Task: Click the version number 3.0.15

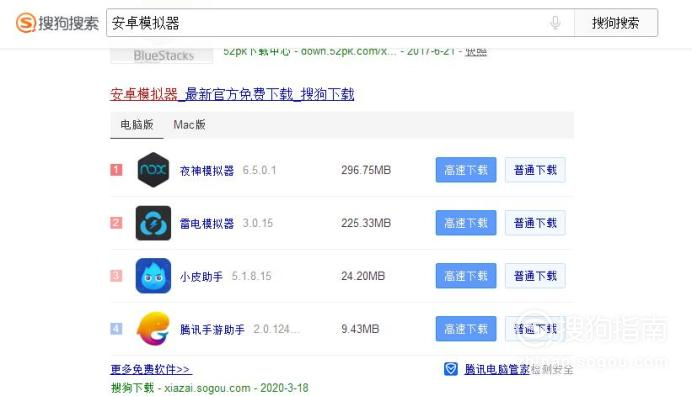Action: pyautogui.click(x=258, y=223)
